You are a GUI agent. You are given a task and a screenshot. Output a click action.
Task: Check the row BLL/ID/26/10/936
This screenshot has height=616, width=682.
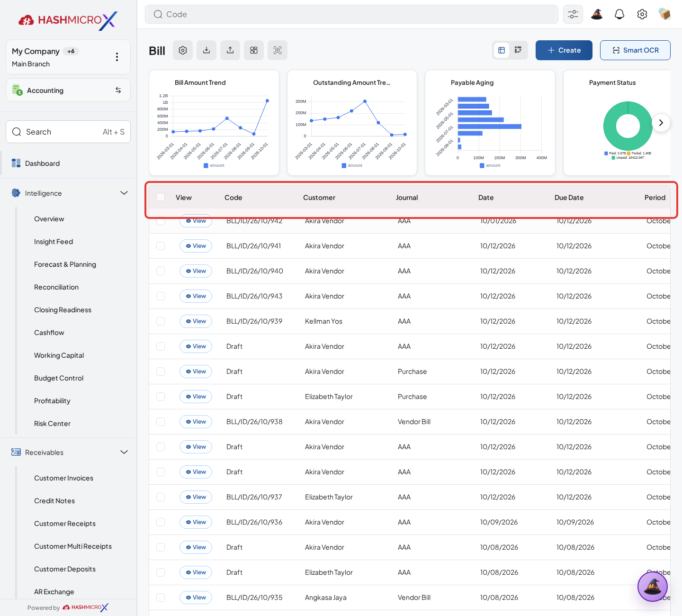click(x=161, y=522)
